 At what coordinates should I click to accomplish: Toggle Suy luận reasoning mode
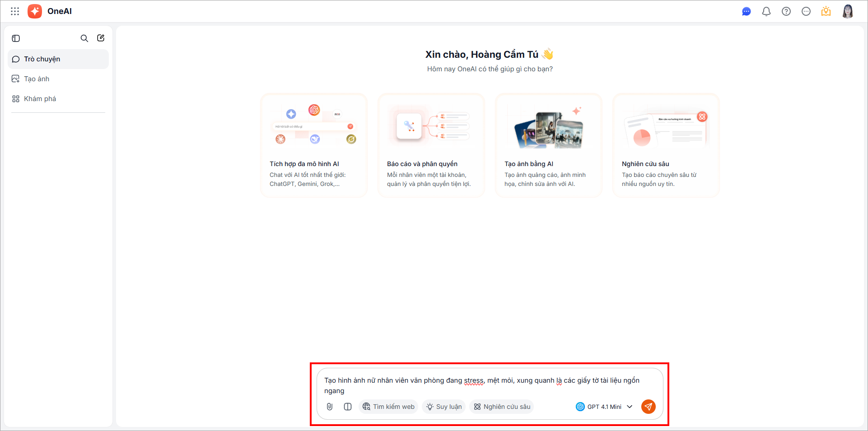click(444, 407)
